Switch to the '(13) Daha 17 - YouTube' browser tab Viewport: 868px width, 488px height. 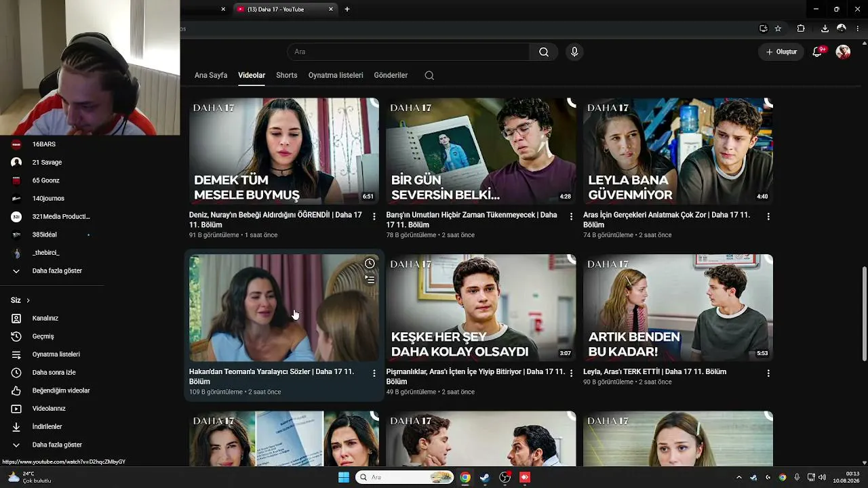click(285, 9)
